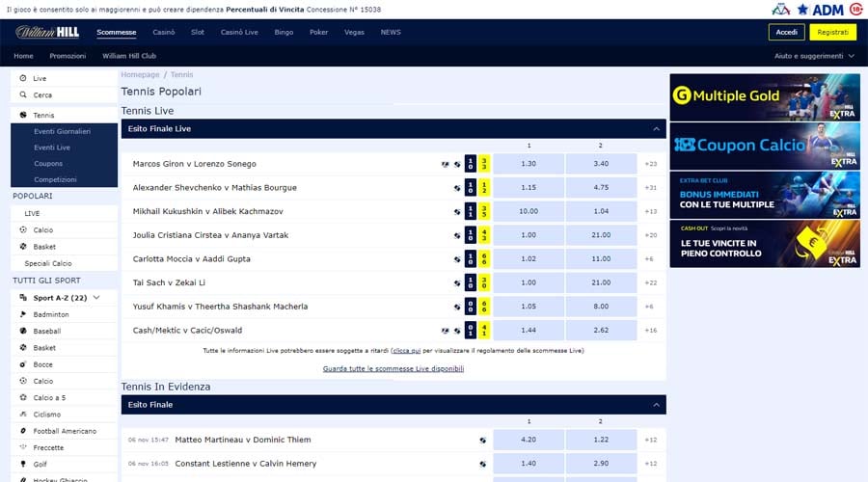
Task: Expand +23 markets for Giron v Sonego
Action: click(650, 164)
